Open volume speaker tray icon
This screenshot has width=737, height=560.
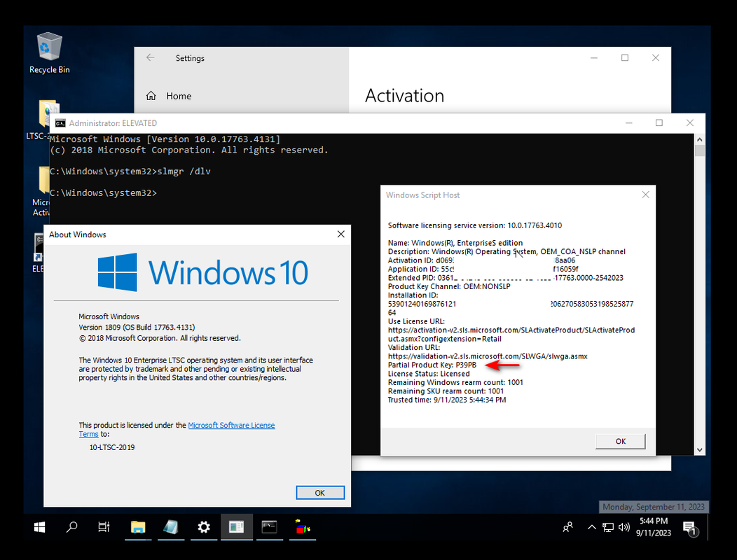(624, 528)
